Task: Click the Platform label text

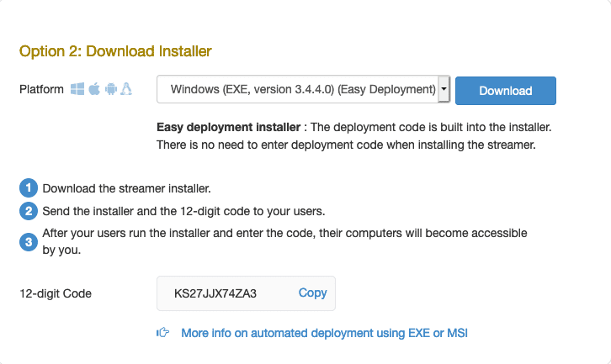Action: pyautogui.click(x=41, y=90)
